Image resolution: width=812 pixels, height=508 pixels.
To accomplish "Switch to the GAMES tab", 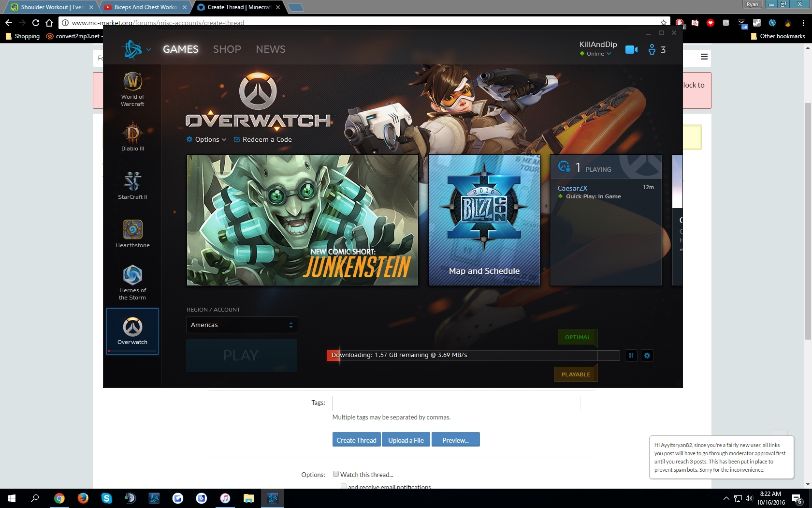I will point(181,49).
